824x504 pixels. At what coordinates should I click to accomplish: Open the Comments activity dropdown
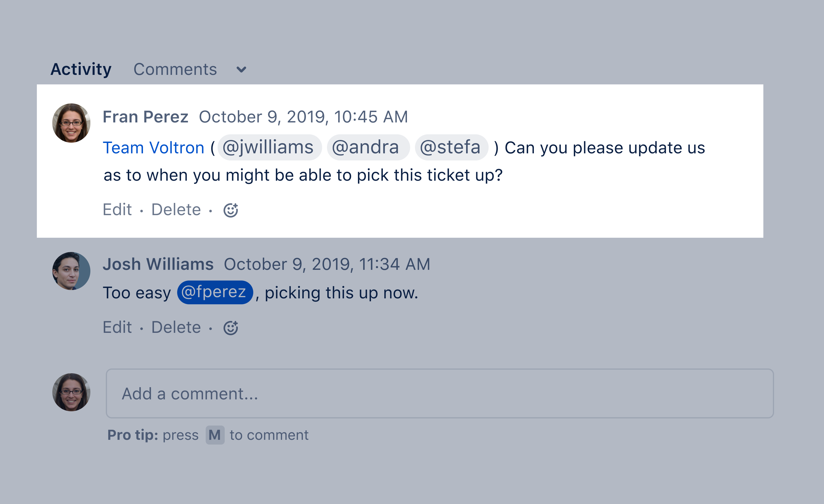(x=175, y=70)
